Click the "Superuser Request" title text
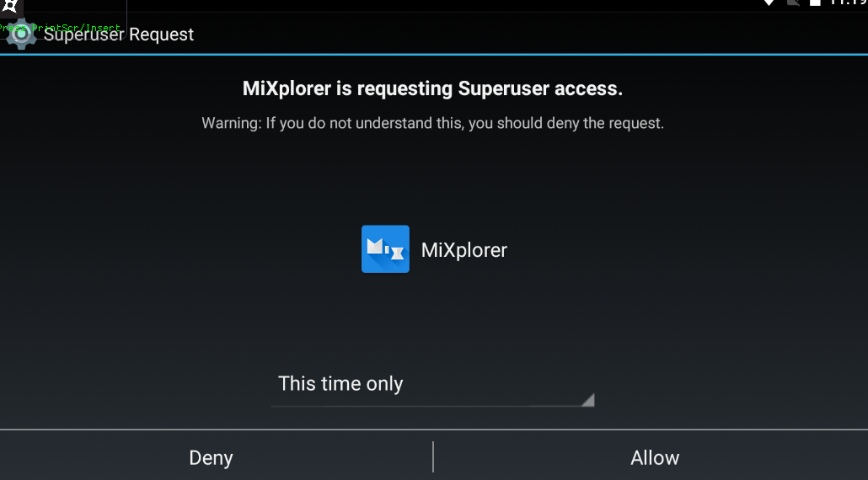868x480 pixels. tap(119, 35)
